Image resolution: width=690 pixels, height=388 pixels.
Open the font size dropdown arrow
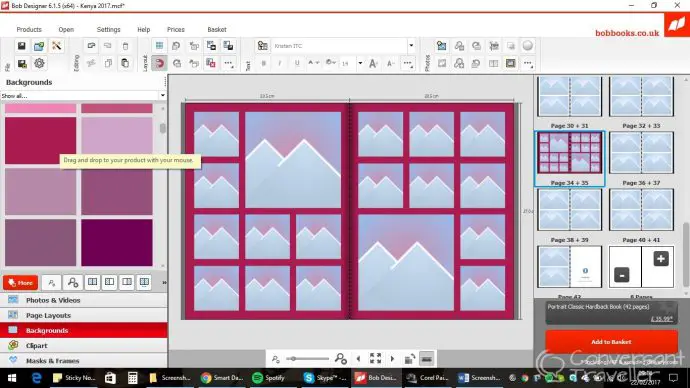click(x=360, y=63)
